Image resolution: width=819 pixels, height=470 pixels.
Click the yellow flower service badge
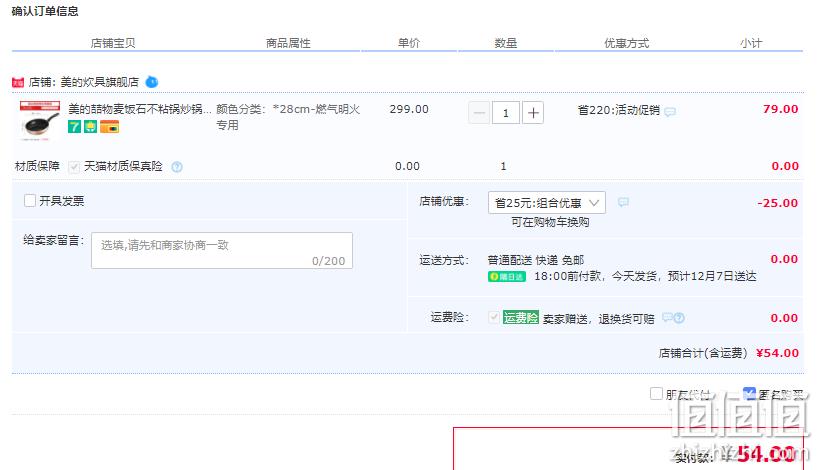pos(90,126)
